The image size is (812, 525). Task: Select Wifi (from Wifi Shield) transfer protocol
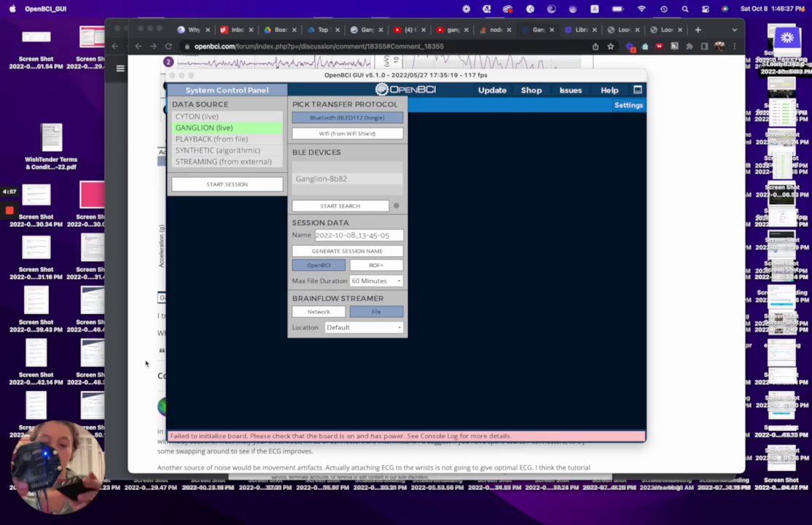[x=347, y=133]
